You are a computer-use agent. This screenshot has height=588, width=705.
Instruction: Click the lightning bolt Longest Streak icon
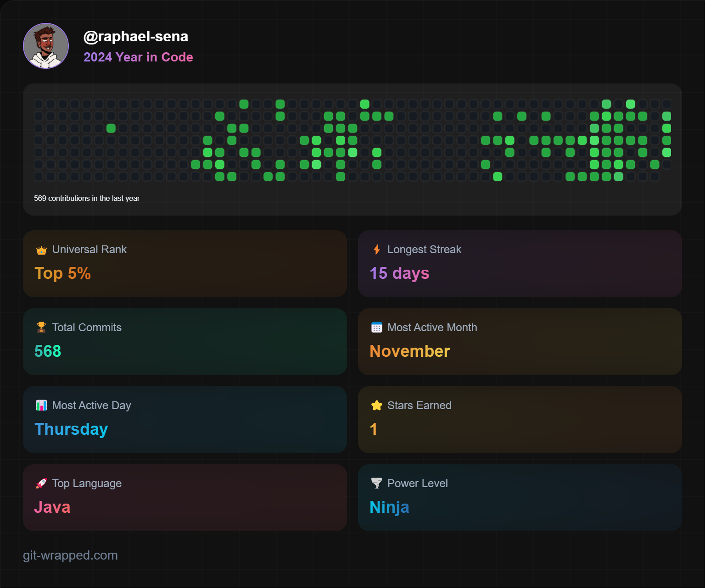pyautogui.click(x=377, y=250)
